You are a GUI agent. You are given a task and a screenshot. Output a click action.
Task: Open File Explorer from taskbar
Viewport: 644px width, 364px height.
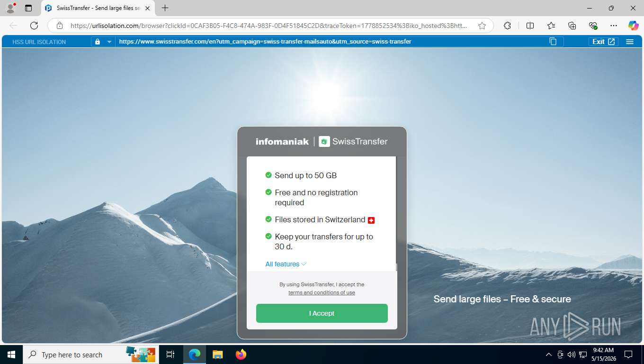(x=217, y=355)
